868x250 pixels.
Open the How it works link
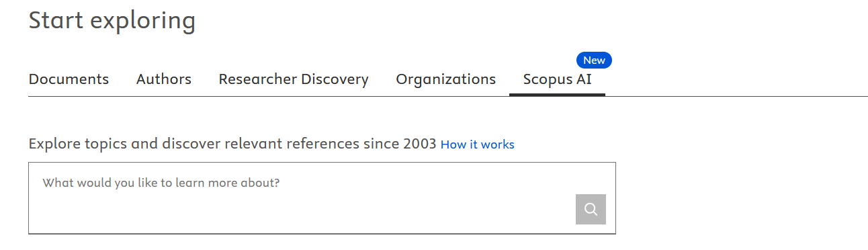pos(478,144)
